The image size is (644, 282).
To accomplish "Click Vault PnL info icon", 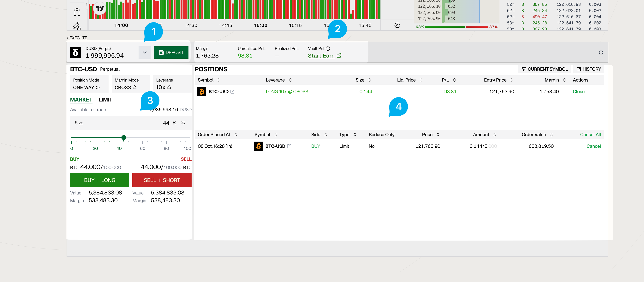I will [328, 49].
